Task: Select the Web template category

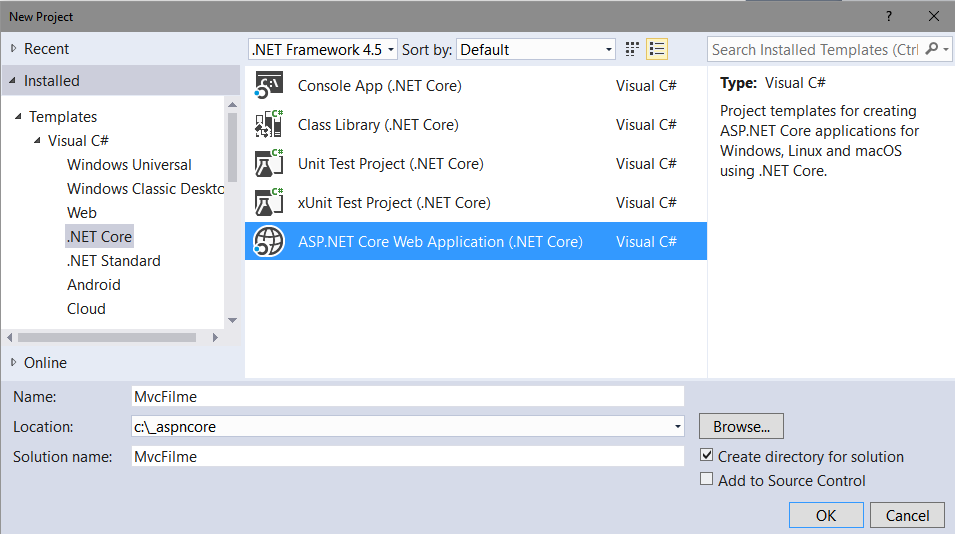Action: (x=82, y=213)
